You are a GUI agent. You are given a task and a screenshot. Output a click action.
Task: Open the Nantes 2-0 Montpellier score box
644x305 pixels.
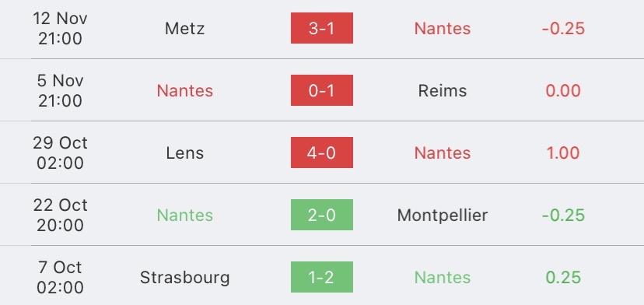pyautogui.click(x=321, y=215)
